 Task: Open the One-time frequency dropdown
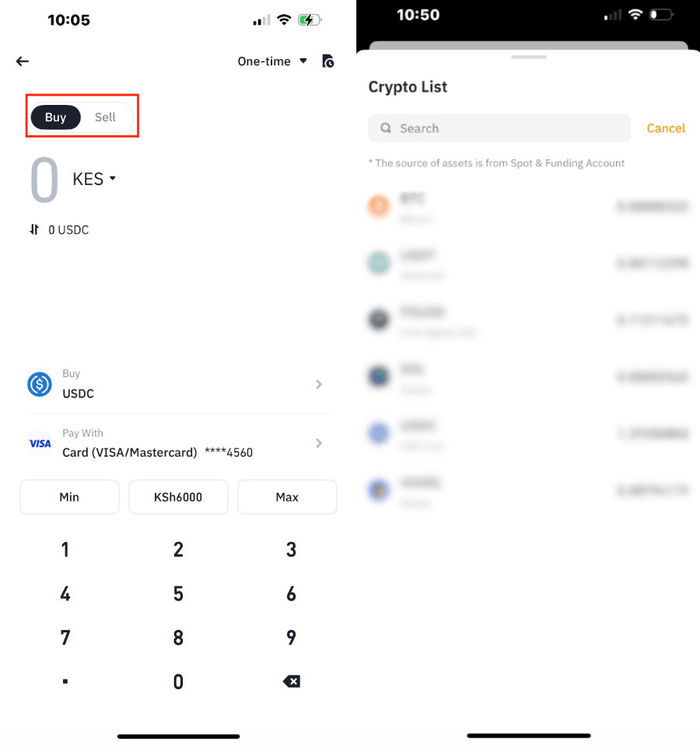click(x=272, y=61)
